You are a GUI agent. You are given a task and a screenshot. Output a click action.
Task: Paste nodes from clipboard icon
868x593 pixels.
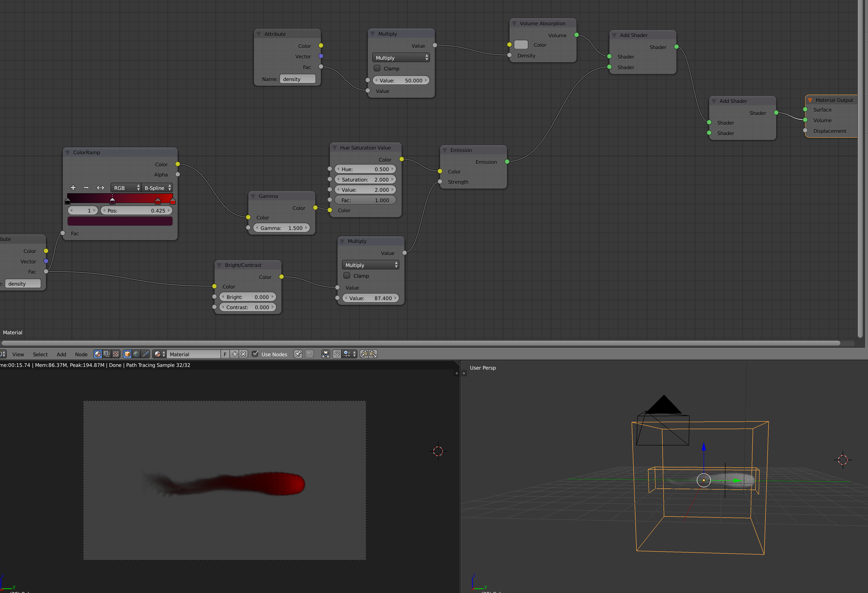[x=373, y=354]
